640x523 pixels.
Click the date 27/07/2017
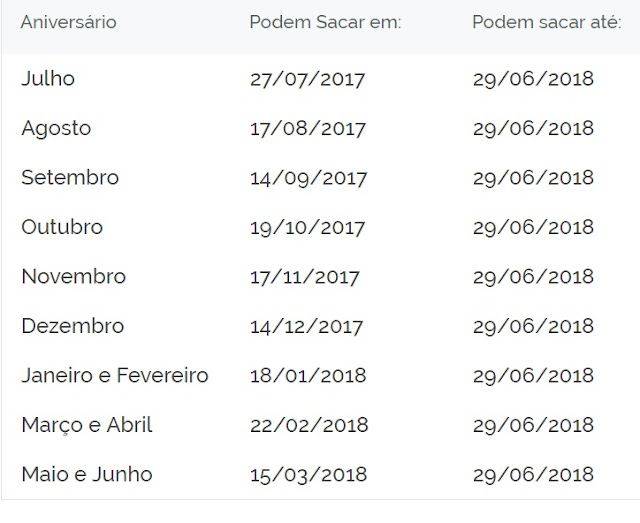point(308,80)
